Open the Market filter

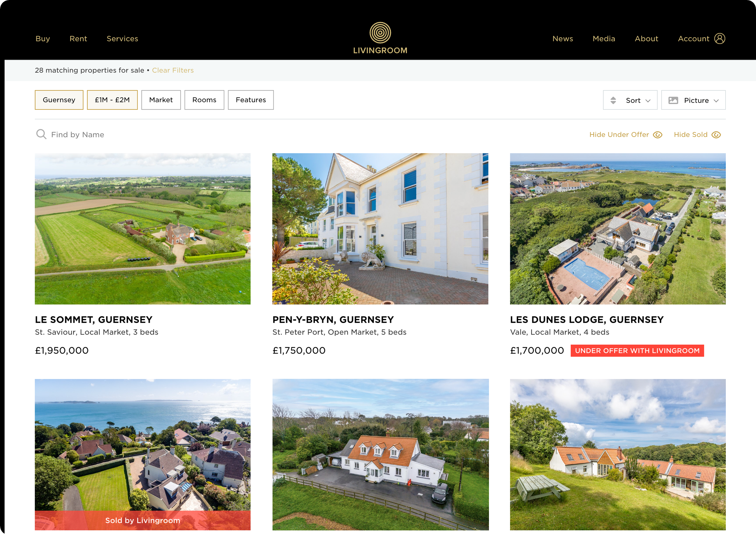coord(161,100)
